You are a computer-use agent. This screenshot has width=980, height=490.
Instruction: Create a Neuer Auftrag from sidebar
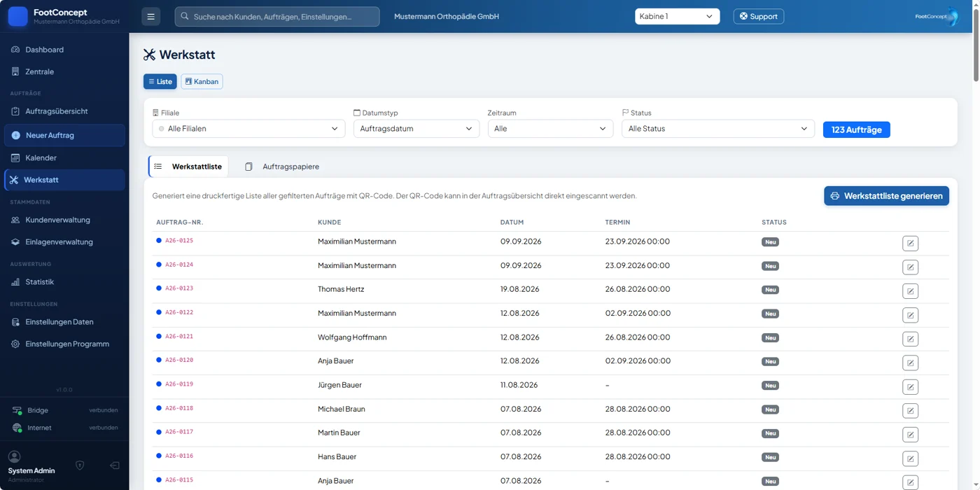click(x=64, y=135)
